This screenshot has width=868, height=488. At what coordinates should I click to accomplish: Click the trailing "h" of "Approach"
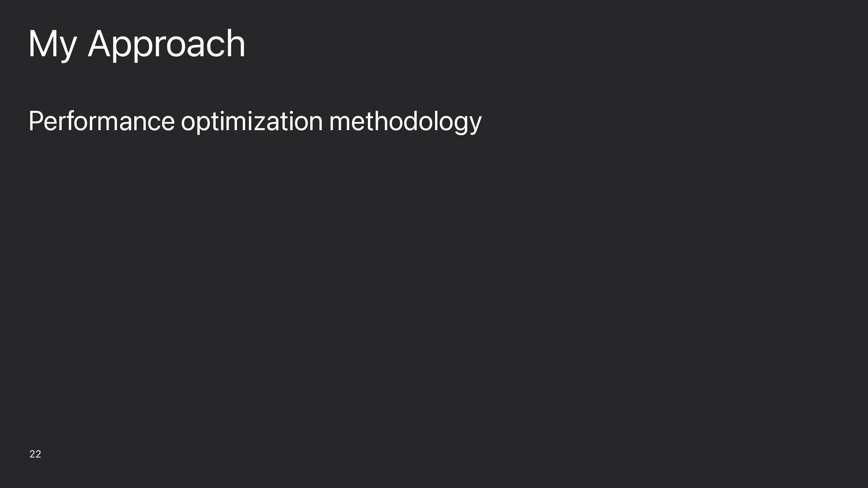click(236, 43)
